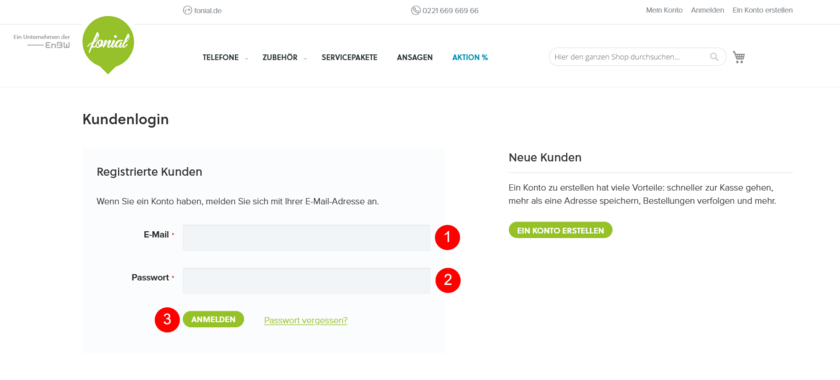Open the Aktion % menu item
840x380 pixels.
coord(470,57)
